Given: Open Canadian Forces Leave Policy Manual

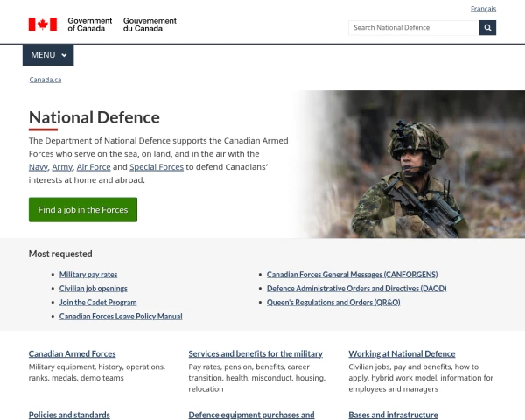Looking at the screenshot, I should [121, 316].
